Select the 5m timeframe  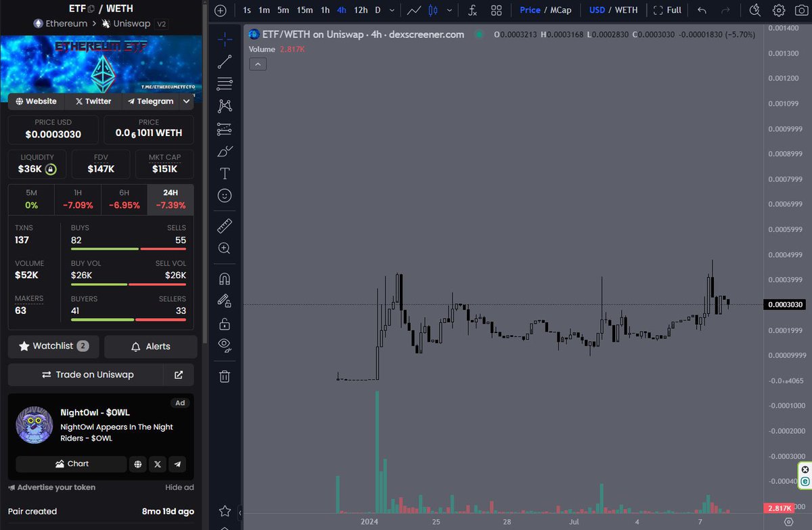tap(283, 10)
